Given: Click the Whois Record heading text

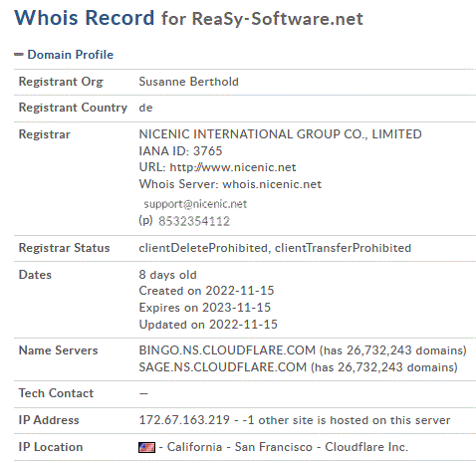Looking at the screenshot, I should (x=85, y=18).
